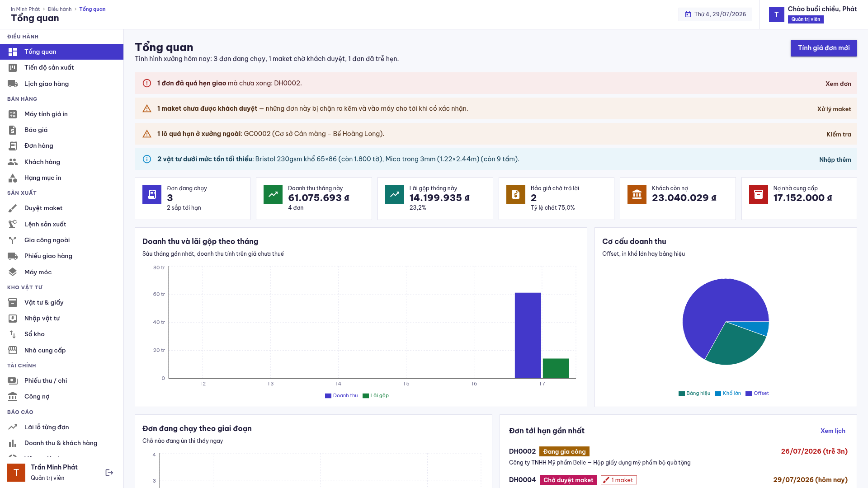868x488 pixels.
Task: Click the Lịch giao hàng truck icon
Action: pos(13,84)
